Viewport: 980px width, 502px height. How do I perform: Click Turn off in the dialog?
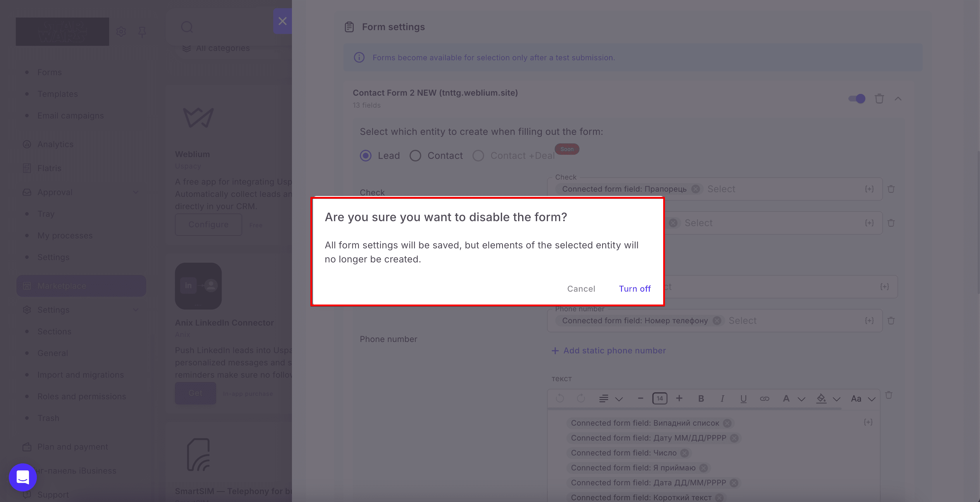(635, 289)
